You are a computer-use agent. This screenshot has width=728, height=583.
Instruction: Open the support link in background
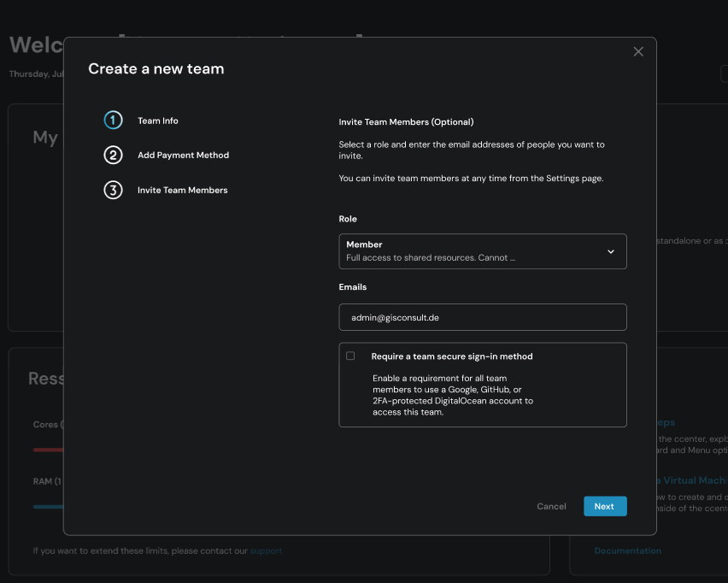266,551
